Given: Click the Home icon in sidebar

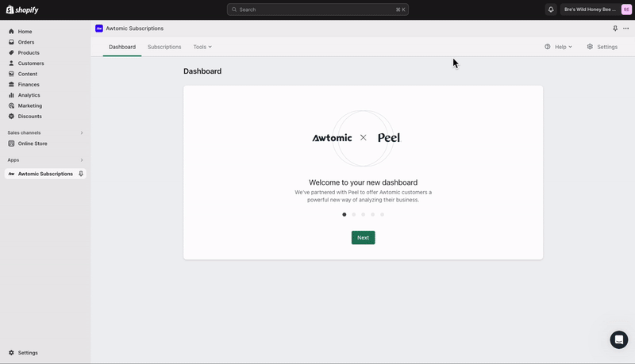Looking at the screenshot, I should (x=11, y=31).
